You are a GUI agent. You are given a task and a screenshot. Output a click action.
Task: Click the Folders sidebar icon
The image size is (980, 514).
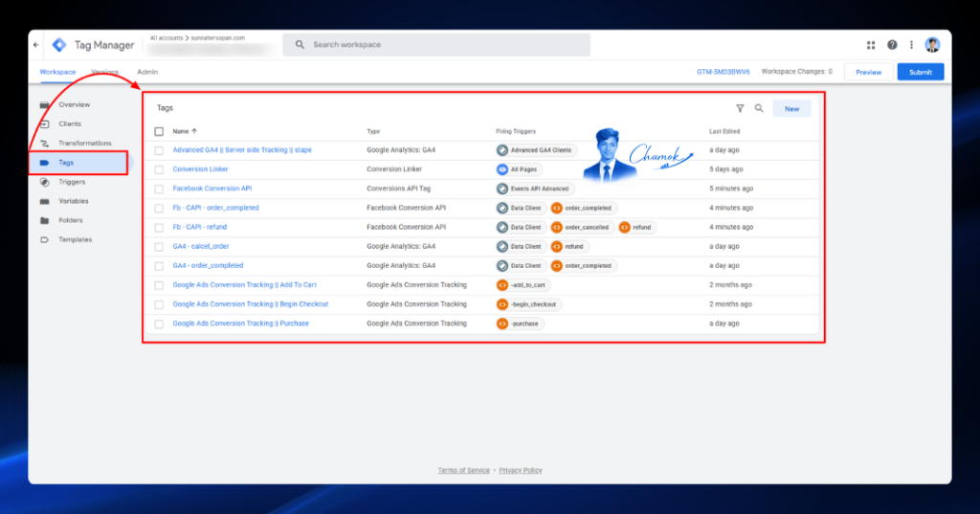point(44,221)
